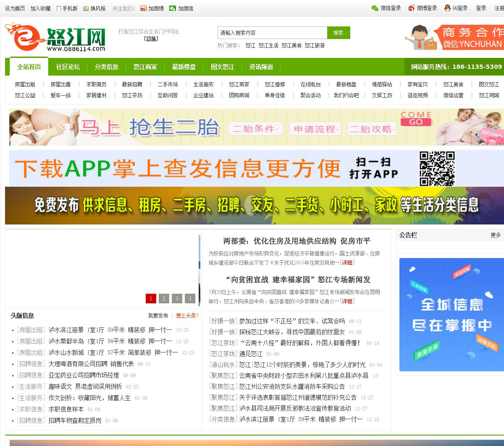Click hot search term 怒江美食
Screen dimensions: 504x446
[x=291, y=45]
